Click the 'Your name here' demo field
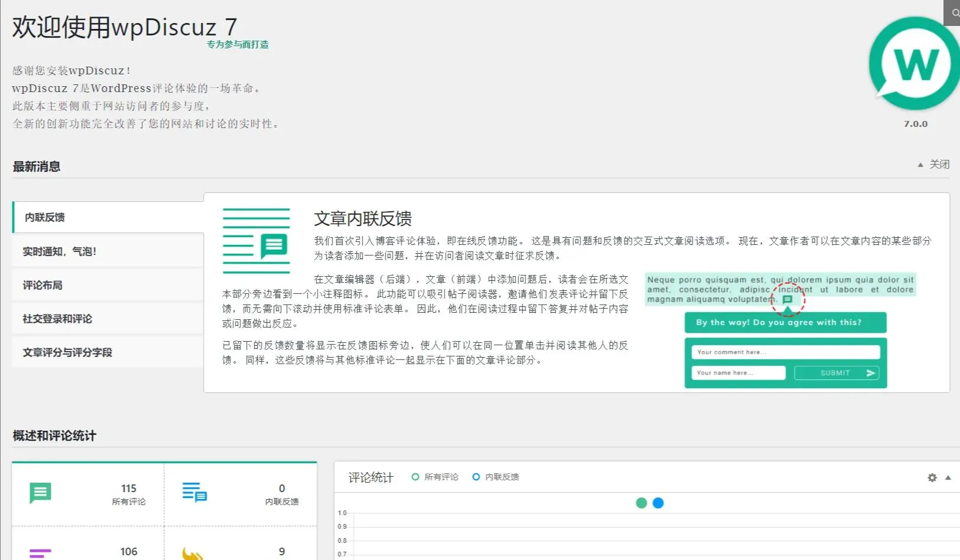 [x=738, y=373]
